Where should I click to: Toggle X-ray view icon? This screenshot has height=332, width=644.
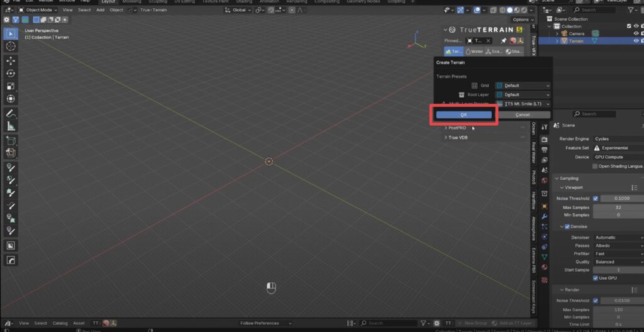point(492,10)
